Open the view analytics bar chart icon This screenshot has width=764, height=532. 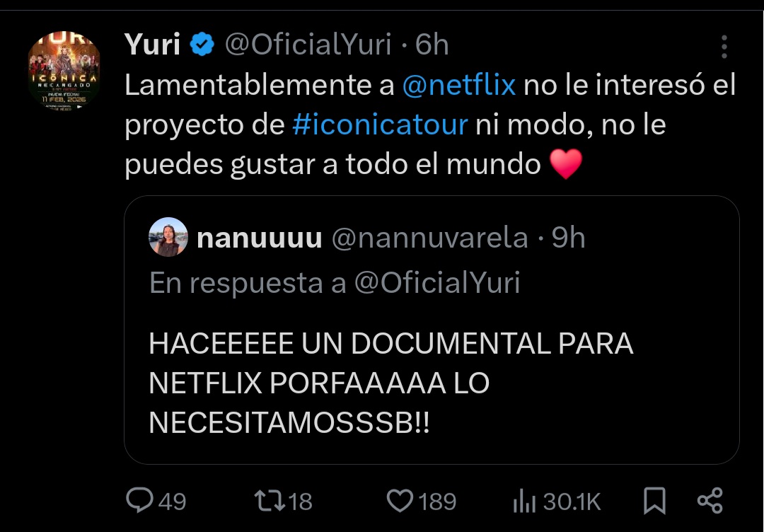pos(524,502)
